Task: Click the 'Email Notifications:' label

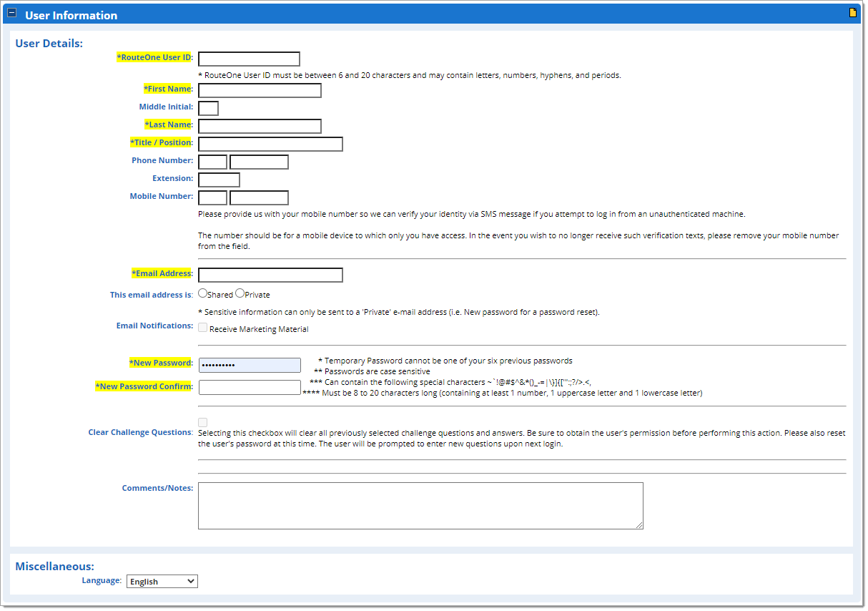Action: 155,326
